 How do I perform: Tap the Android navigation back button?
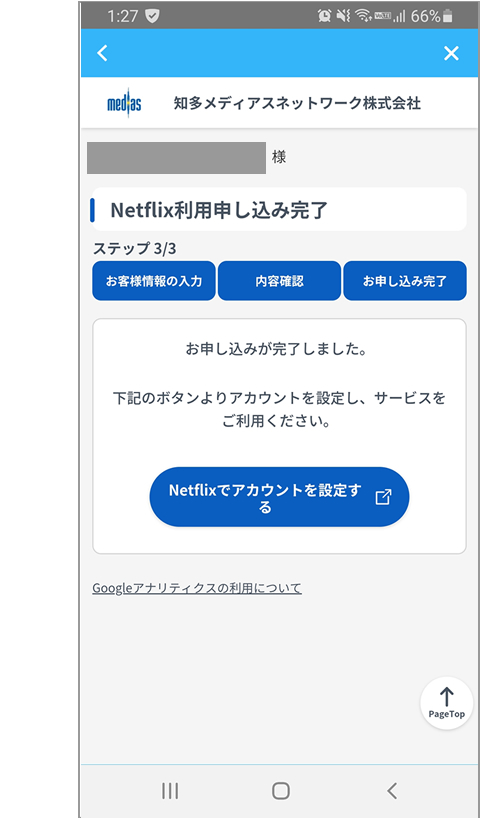[x=392, y=791]
